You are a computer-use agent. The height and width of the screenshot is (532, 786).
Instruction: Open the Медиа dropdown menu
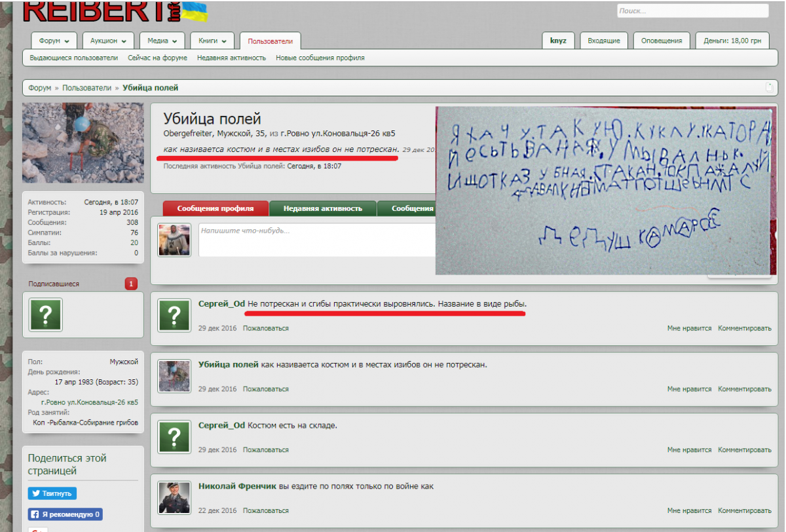(x=162, y=41)
